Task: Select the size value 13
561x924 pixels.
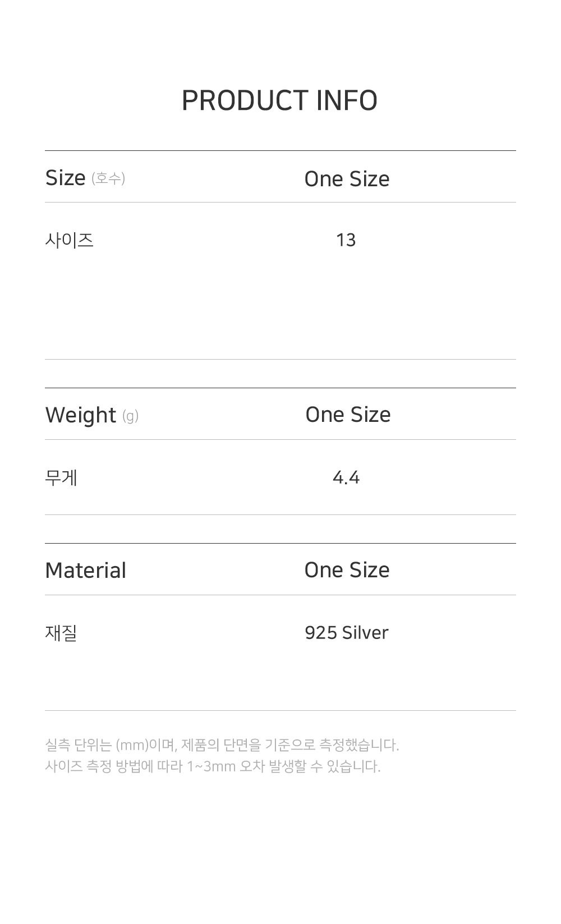Action: pyautogui.click(x=346, y=240)
